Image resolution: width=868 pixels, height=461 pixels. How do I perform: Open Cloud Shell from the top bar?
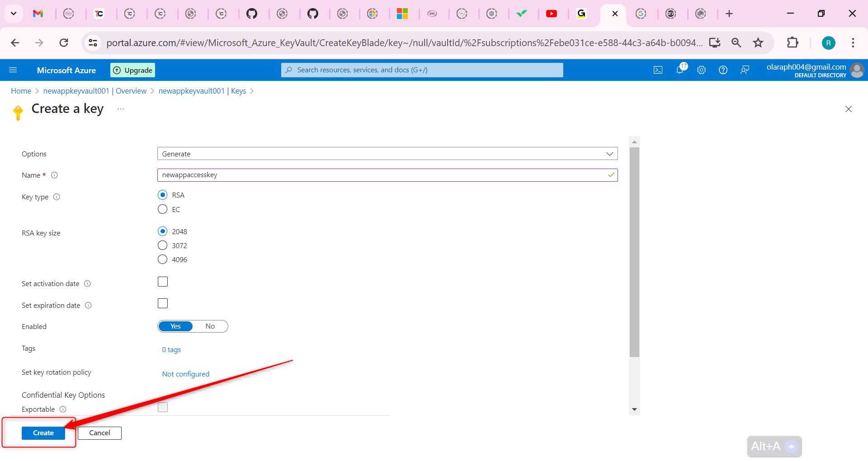pyautogui.click(x=658, y=70)
